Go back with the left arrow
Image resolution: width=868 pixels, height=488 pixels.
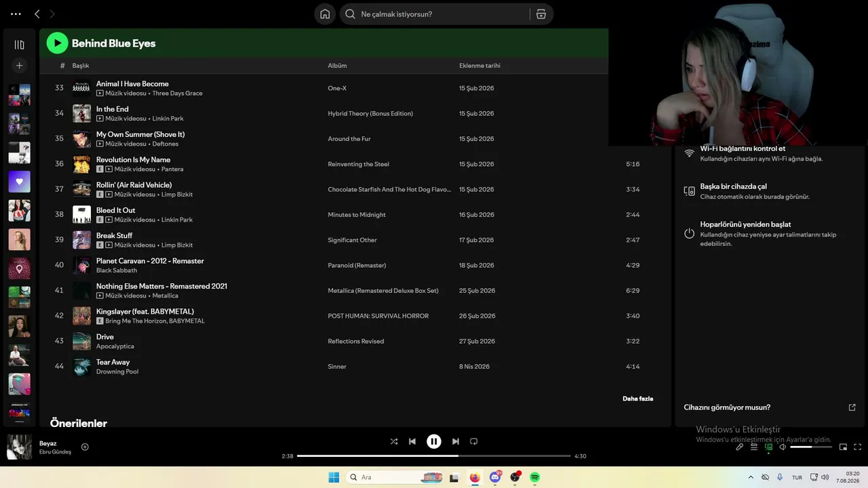click(37, 14)
